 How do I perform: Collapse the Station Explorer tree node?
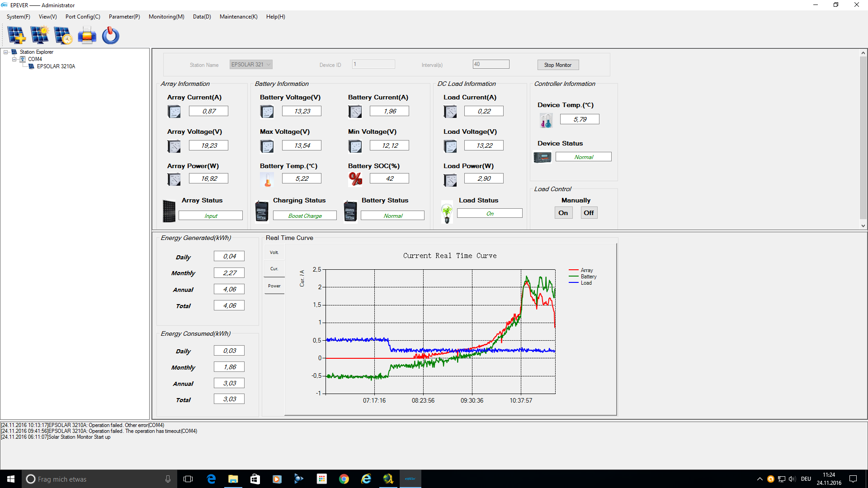(x=6, y=52)
